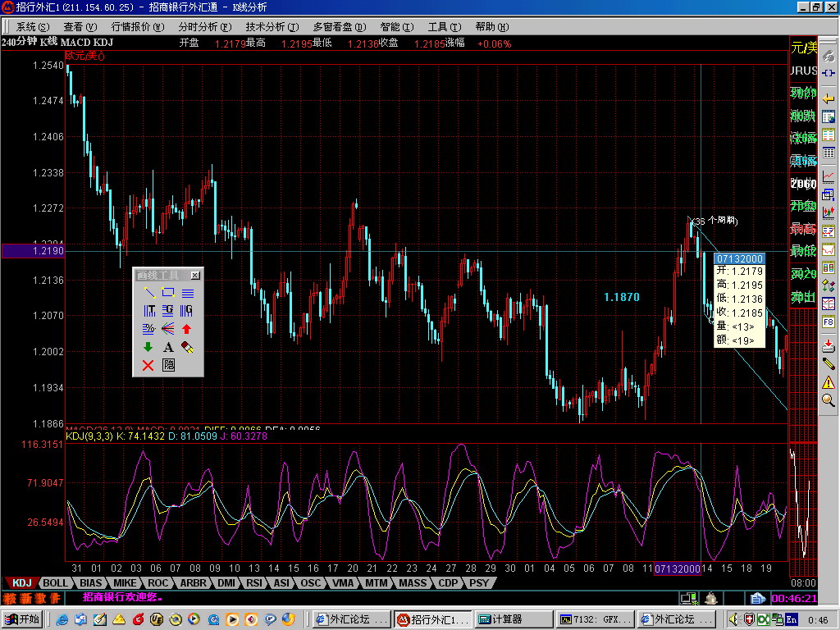Expand the 多窗看盘 menu
The height and width of the screenshot is (630, 840).
click(x=339, y=26)
